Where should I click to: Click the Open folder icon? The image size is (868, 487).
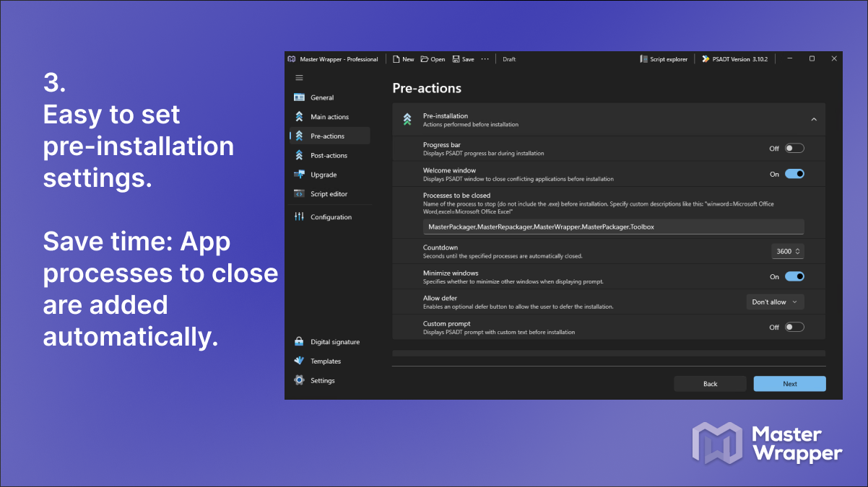coord(425,59)
